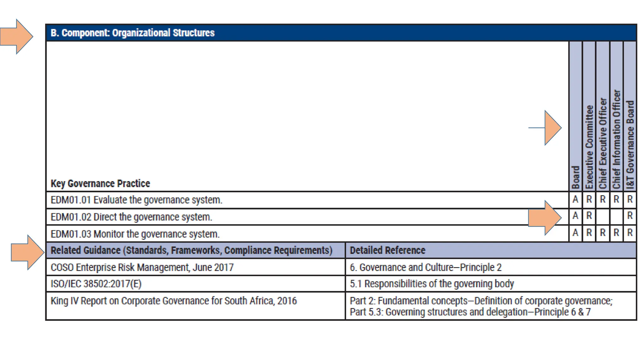Select the Organizational Structures component header
Screen dimensions: 644x362
tap(132, 33)
